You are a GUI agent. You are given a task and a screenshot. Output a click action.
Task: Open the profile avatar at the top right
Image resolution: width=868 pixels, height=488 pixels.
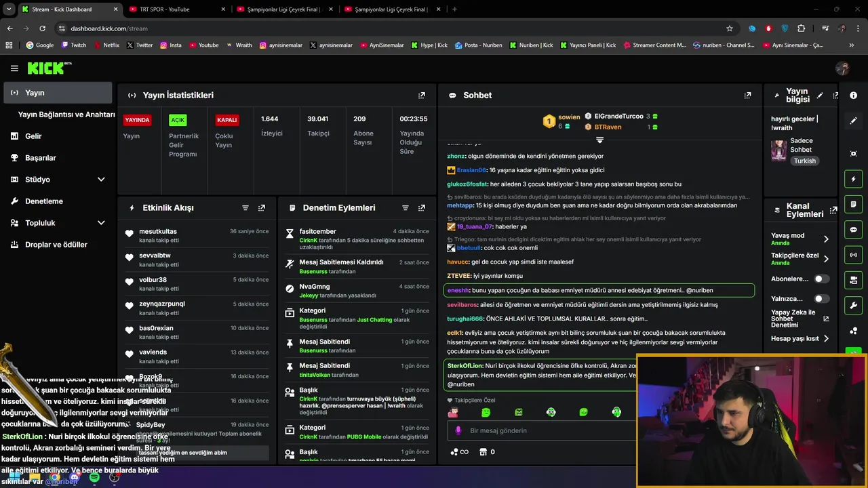click(x=843, y=68)
